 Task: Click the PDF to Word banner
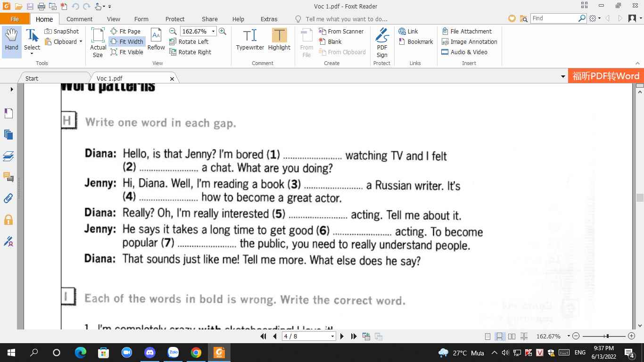click(606, 76)
